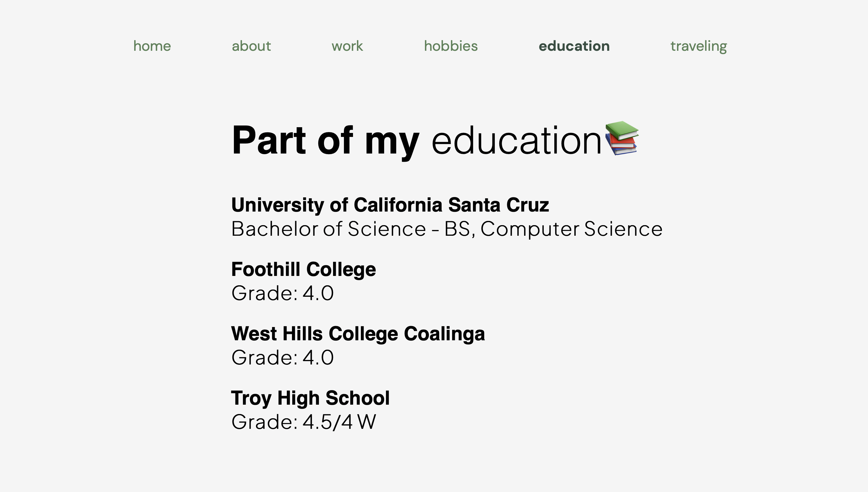Click "Computer Science" at the degree line's end
868x492 pixels.
pos(571,229)
